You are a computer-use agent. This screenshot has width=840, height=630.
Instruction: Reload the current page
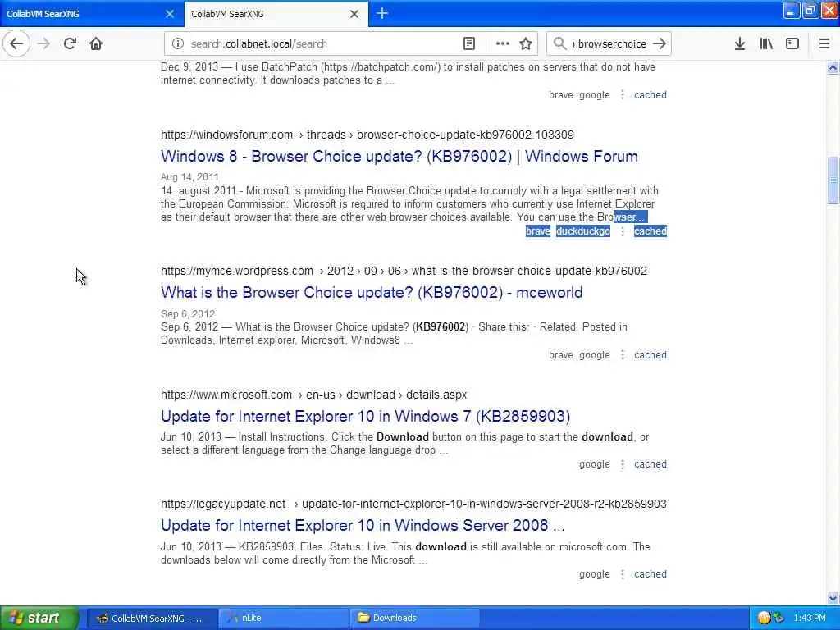(70, 44)
